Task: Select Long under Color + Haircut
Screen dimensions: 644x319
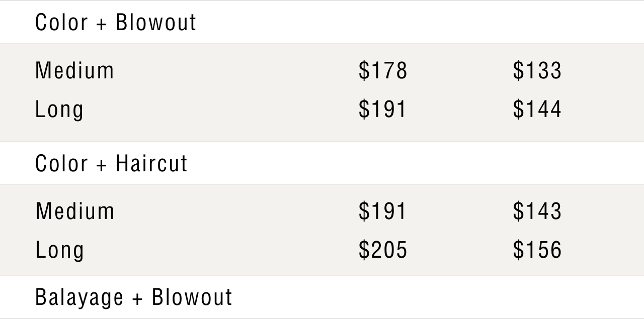Action: [x=59, y=251]
